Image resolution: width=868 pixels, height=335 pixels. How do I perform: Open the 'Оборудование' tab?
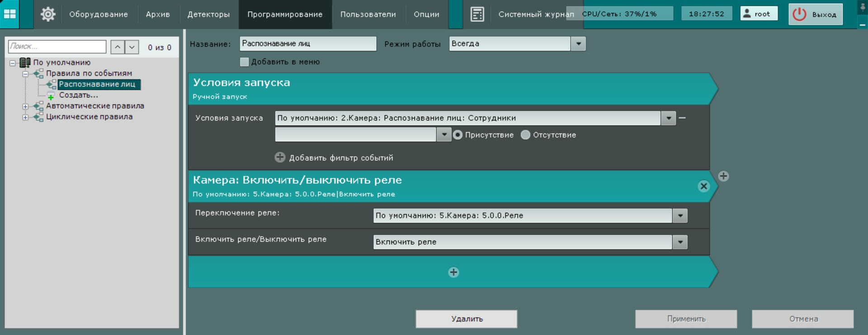click(99, 14)
